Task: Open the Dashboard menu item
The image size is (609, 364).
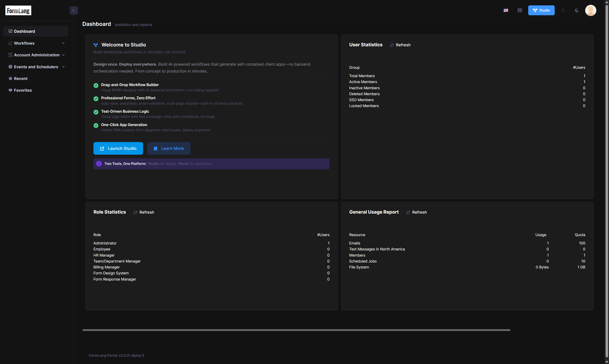Action: 36,31
